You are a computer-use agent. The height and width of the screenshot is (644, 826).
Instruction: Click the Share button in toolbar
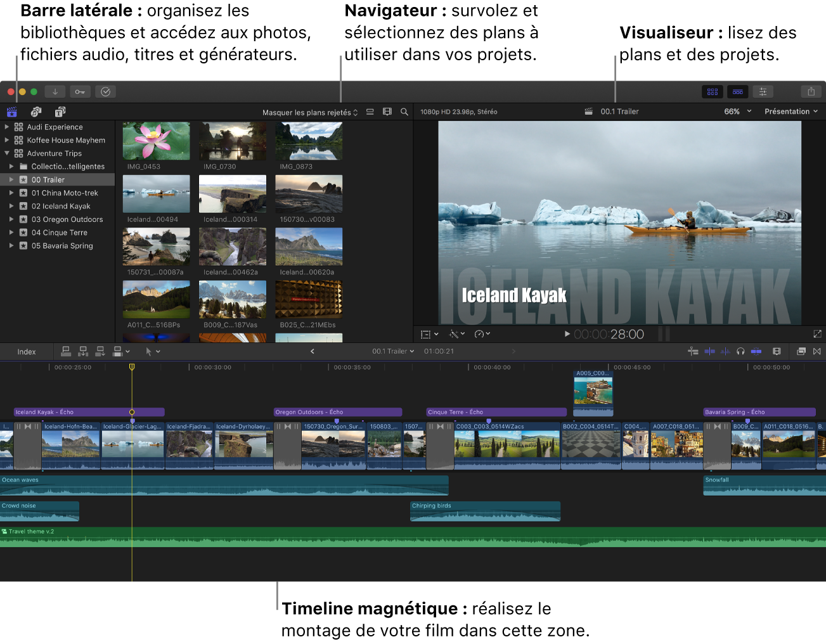click(x=811, y=92)
